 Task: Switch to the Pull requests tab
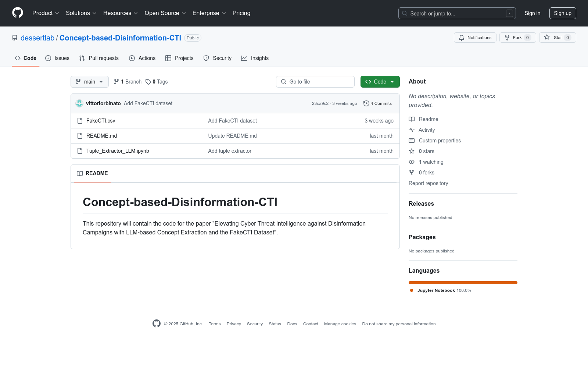coord(99,58)
